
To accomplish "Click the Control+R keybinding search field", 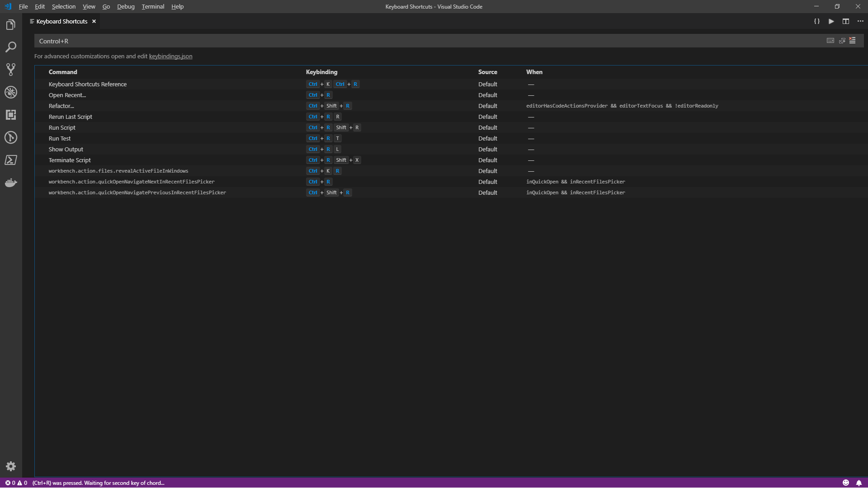I will (x=407, y=41).
